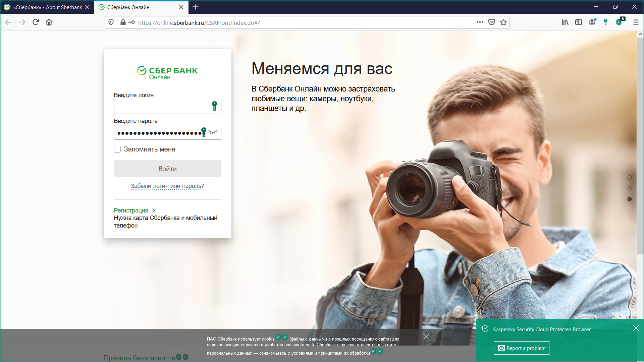Open Kaspersky Password Manager toolbar key

605,22
